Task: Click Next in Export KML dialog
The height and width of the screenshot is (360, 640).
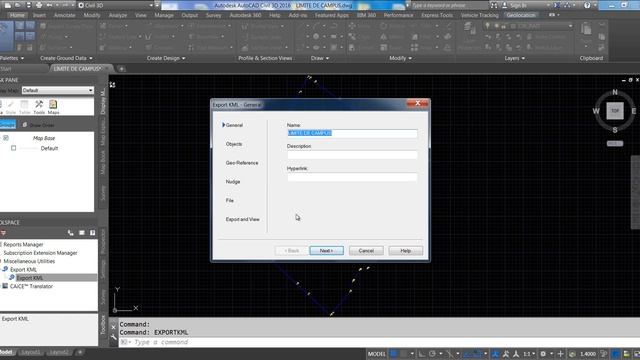Action: [x=327, y=251]
